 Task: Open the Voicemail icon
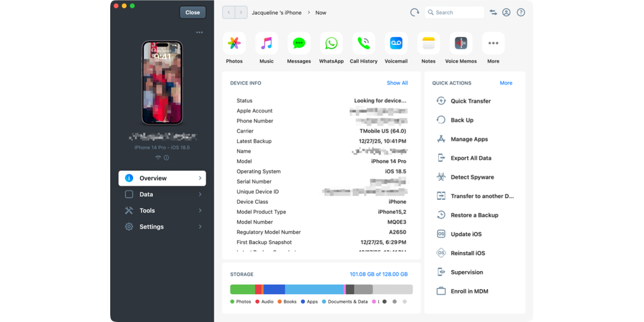(396, 43)
